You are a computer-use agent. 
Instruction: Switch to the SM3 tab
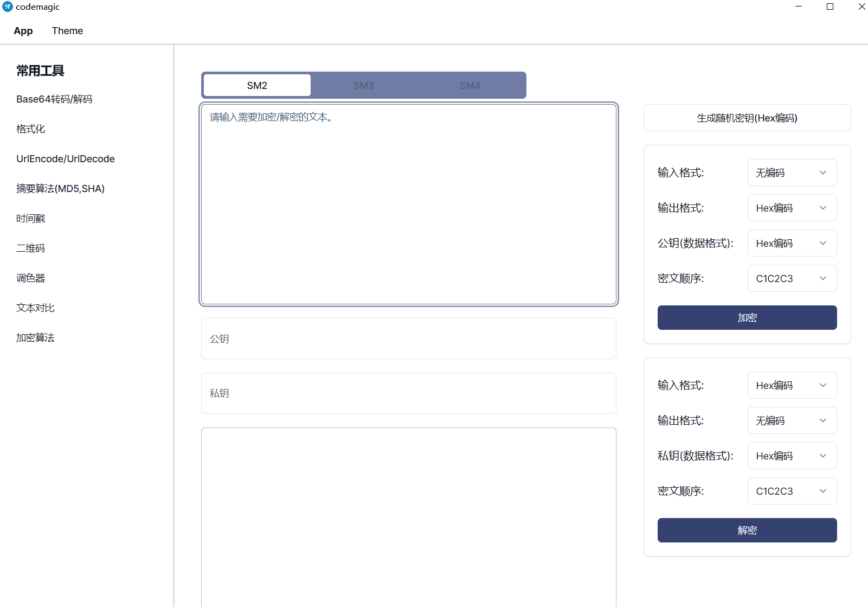[363, 85]
